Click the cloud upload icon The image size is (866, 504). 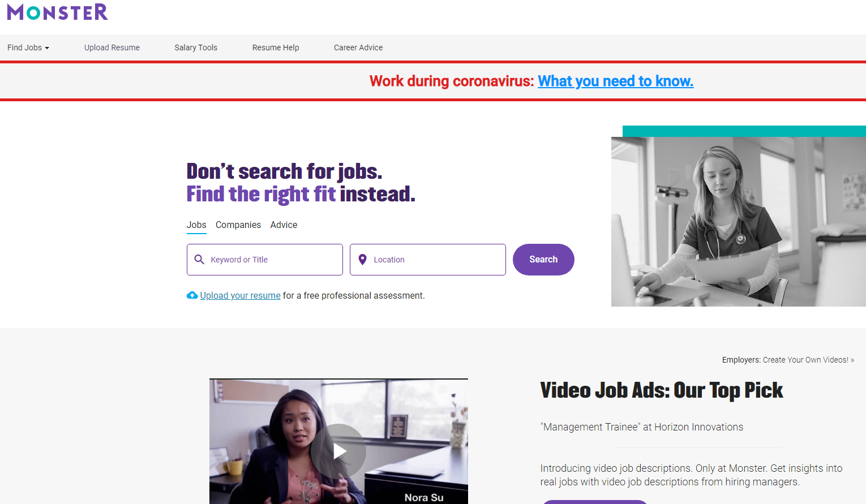(x=192, y=295)
